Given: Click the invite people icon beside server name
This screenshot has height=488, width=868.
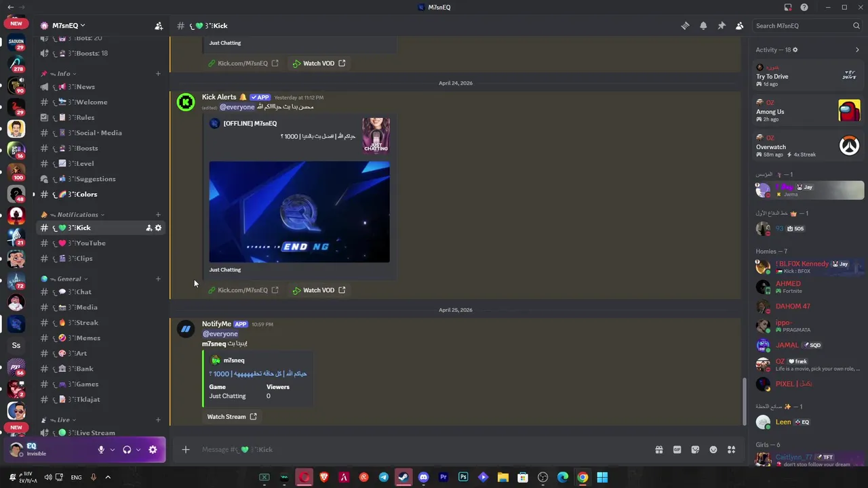Looking at the screenshot, I should (159, 26).
